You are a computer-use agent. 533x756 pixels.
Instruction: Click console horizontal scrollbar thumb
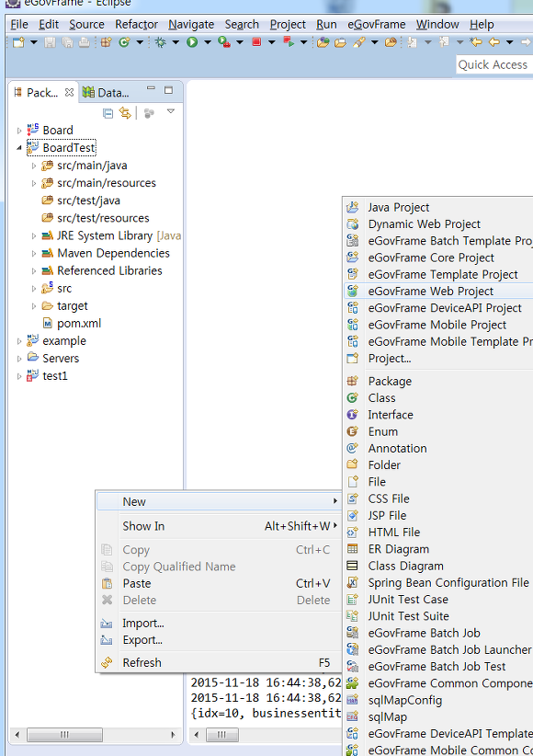[221, 735]
